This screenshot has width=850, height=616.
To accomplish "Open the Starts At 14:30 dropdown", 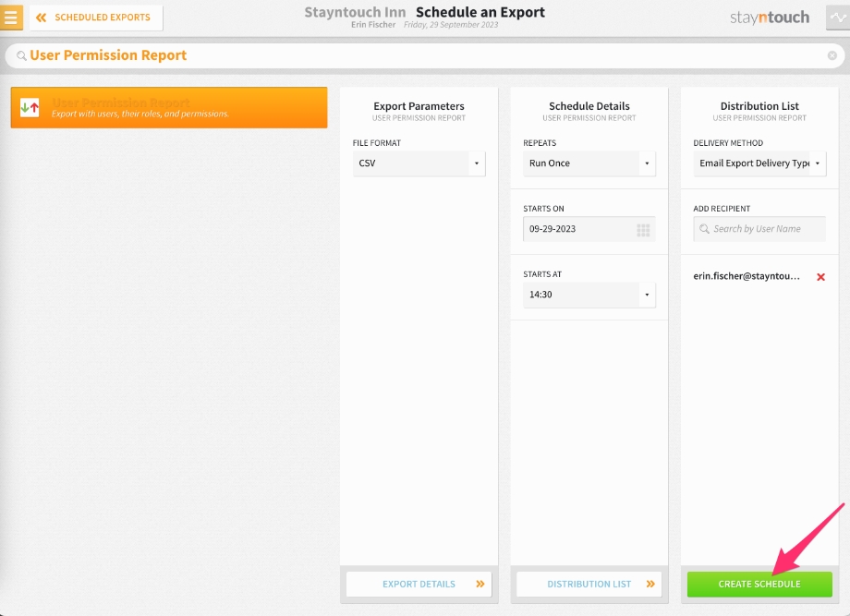I will (589, 295).
